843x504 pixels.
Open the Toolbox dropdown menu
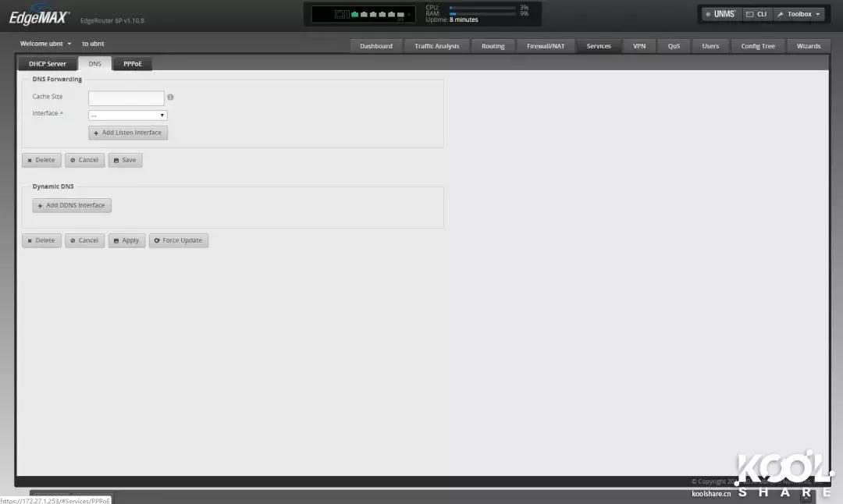(x=799, y=14)
